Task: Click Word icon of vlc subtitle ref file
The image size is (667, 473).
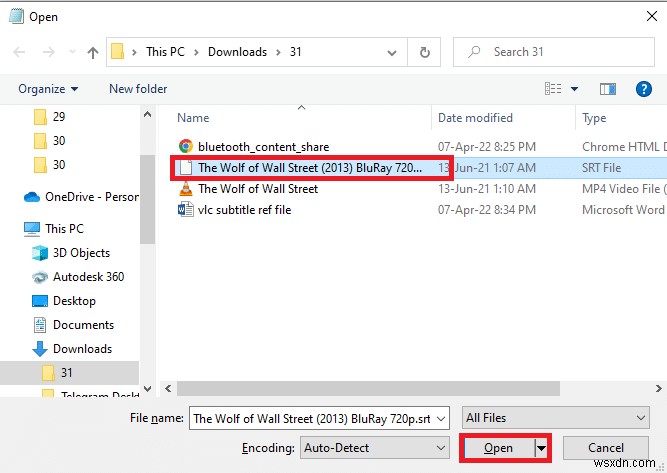Action: 185,210
